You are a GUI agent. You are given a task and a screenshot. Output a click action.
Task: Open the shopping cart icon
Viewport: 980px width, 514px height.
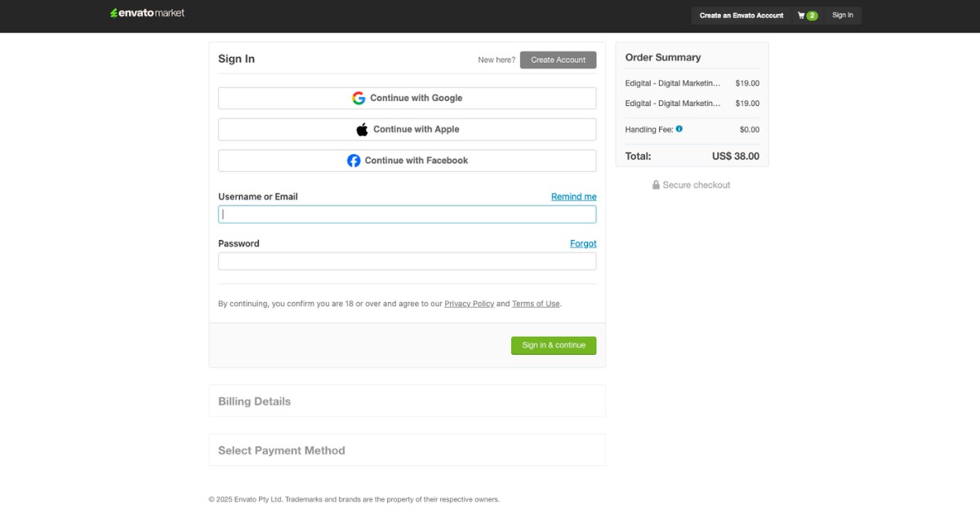[801, 16]
